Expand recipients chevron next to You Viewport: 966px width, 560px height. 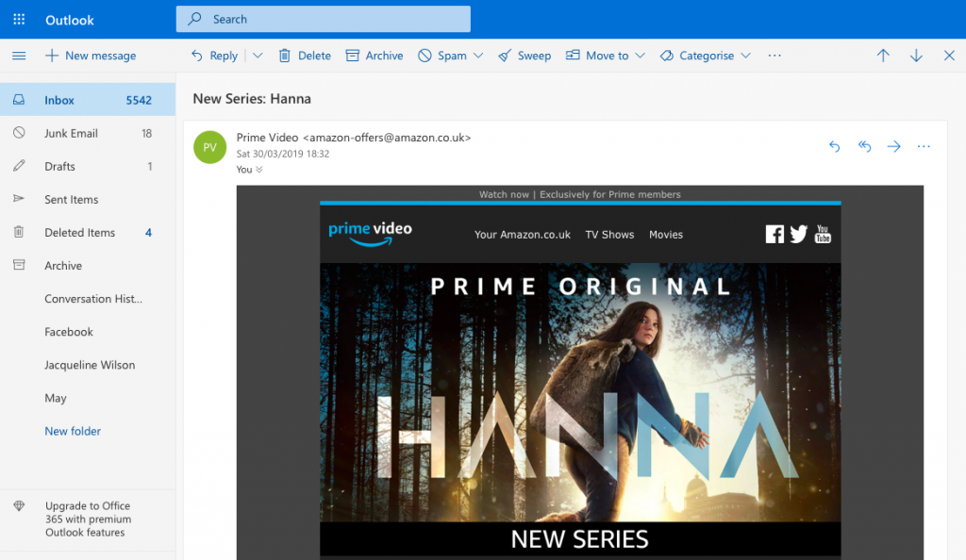(x=259, y=170)
